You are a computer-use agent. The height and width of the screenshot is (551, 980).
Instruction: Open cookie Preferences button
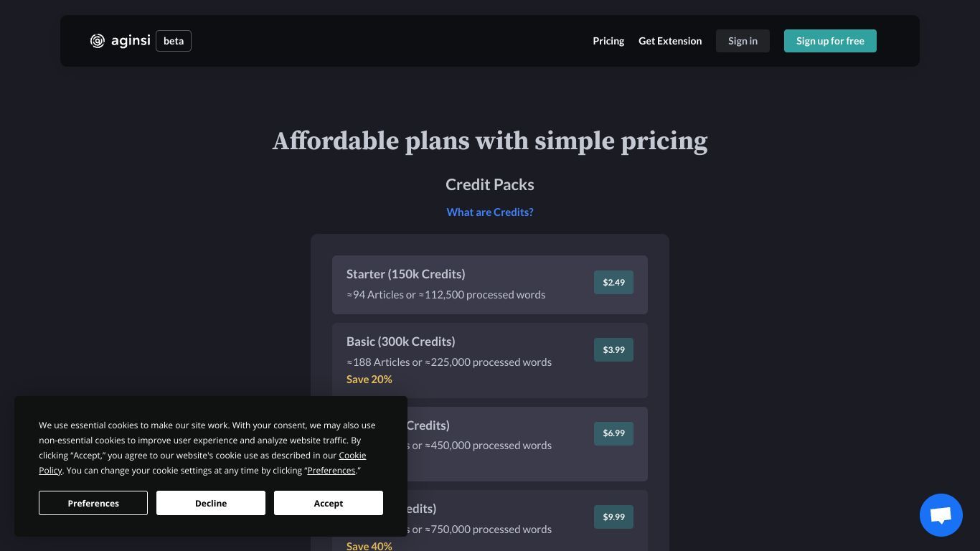(93, 503)
